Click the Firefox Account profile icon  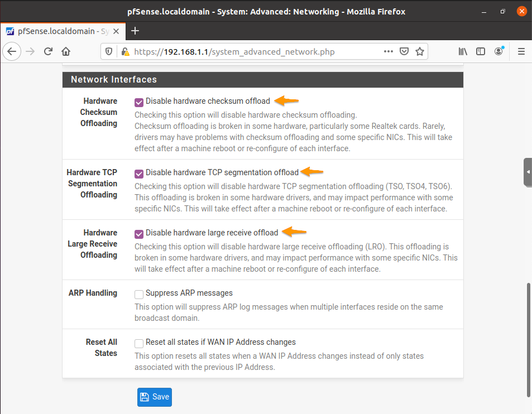(x=499, y=51)
